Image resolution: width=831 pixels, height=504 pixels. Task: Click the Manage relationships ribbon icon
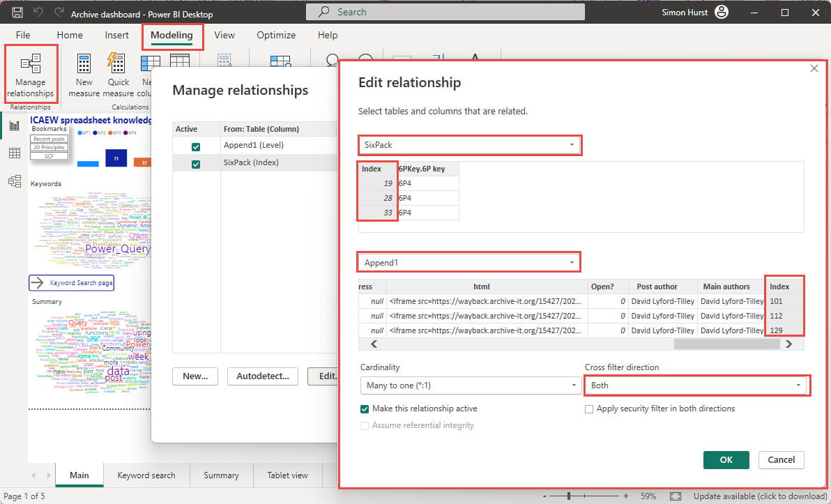tap(30, 66)
